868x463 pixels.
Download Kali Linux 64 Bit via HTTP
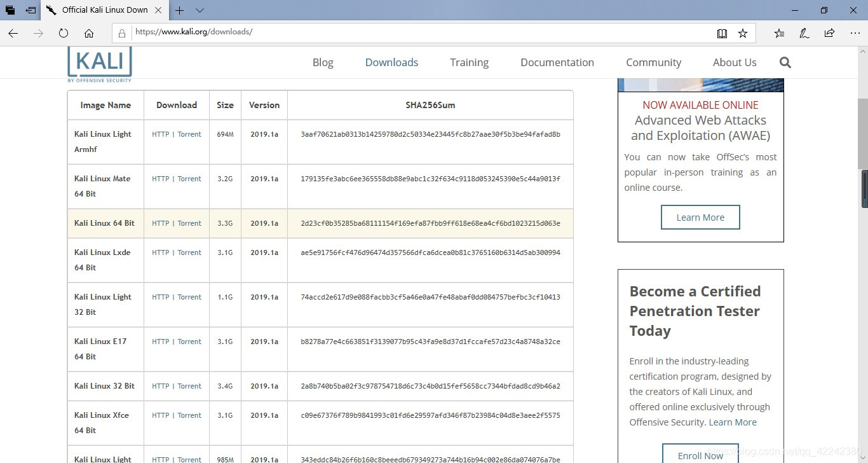(x=160, y=223)
